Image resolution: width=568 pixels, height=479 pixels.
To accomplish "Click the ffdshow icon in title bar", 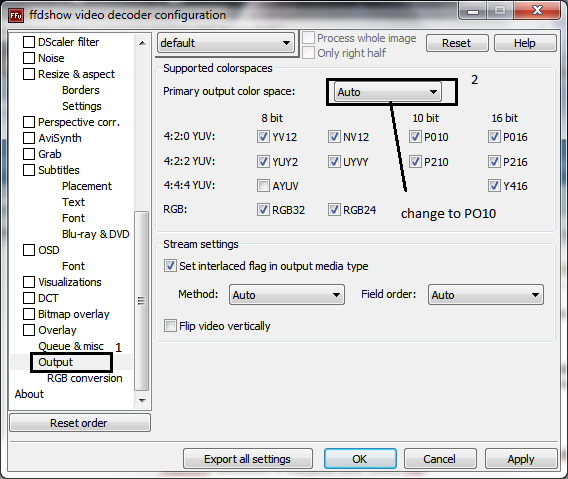I will tap(16, 15).
